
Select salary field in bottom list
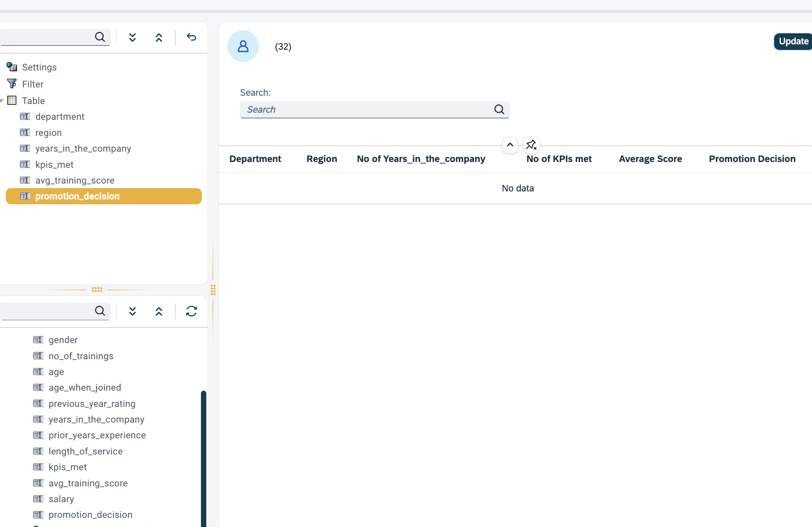pyautogui.click(x=61, y=499)
